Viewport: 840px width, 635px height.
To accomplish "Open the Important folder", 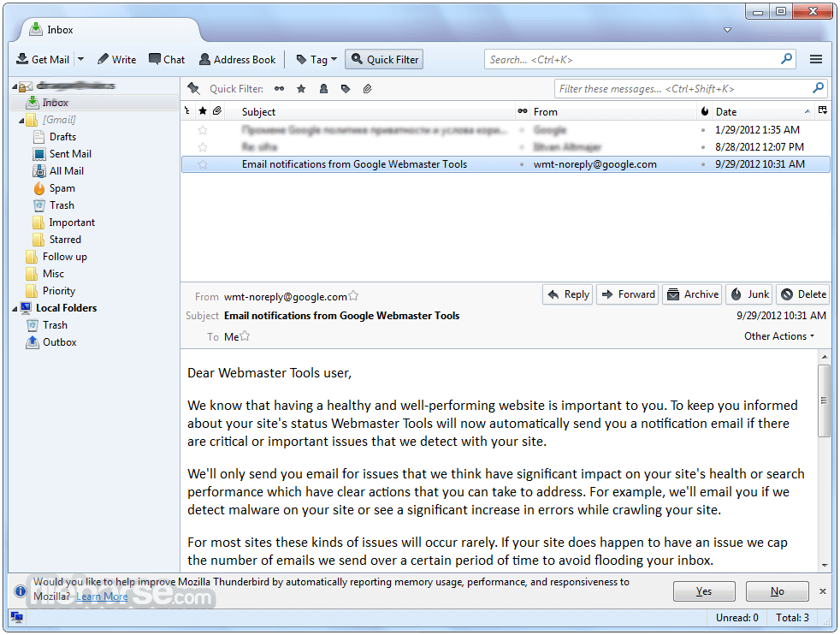I will coord(72,223).
